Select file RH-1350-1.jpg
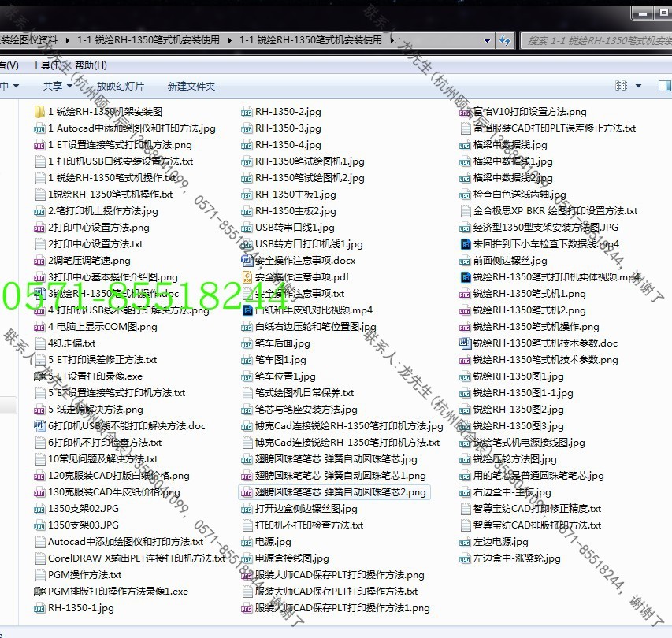 tap(74, 608)
